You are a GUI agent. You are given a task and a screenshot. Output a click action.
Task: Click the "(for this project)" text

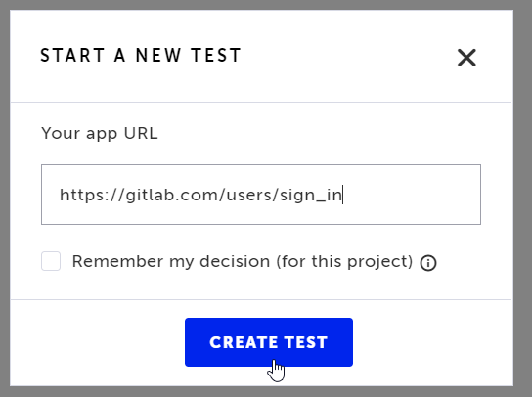(344, 262)
